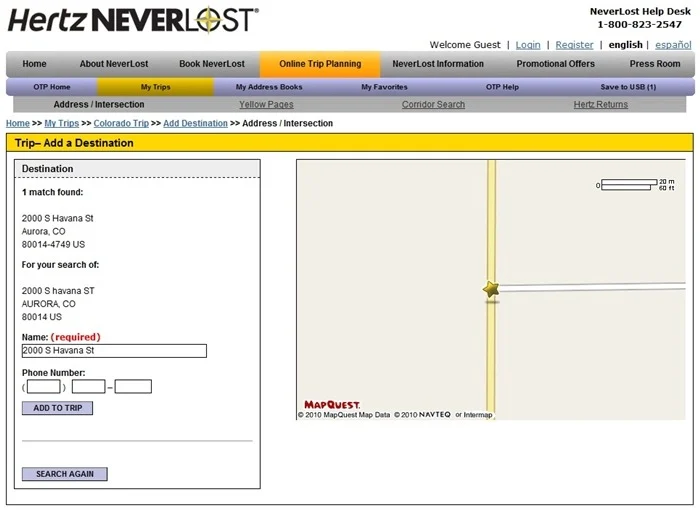Switch language to español

pyautogui.click(x=673, y=45)
